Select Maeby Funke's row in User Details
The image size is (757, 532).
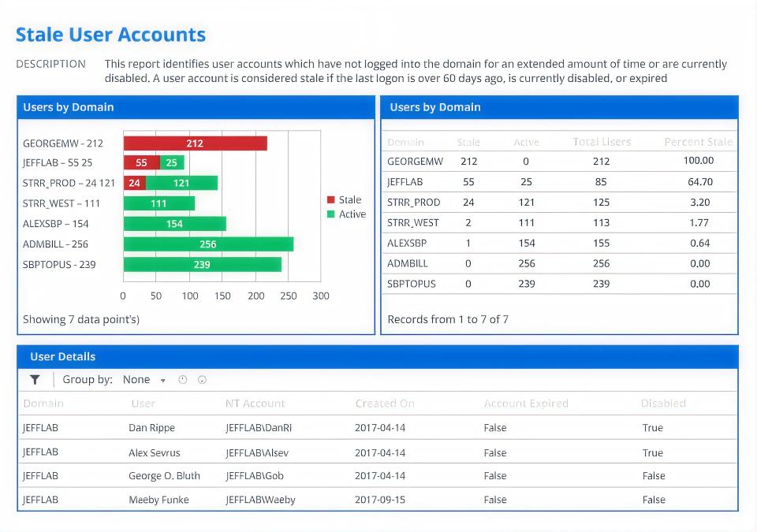378,500
